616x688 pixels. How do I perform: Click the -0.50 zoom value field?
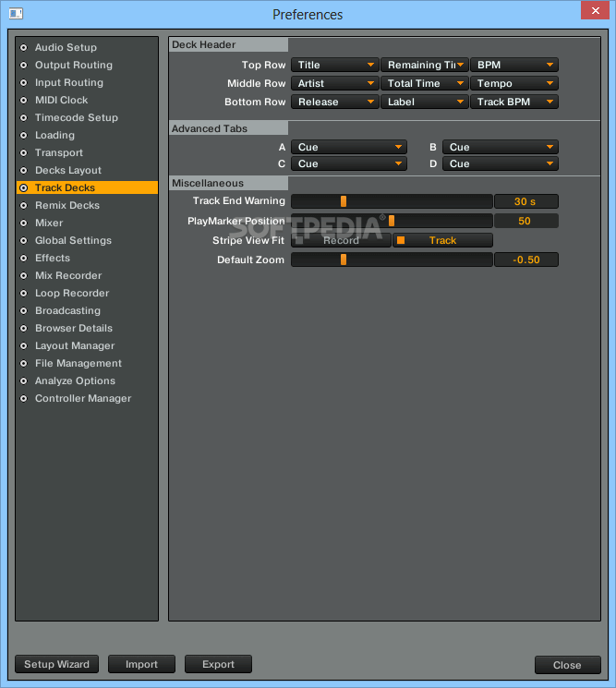[526, 260]
